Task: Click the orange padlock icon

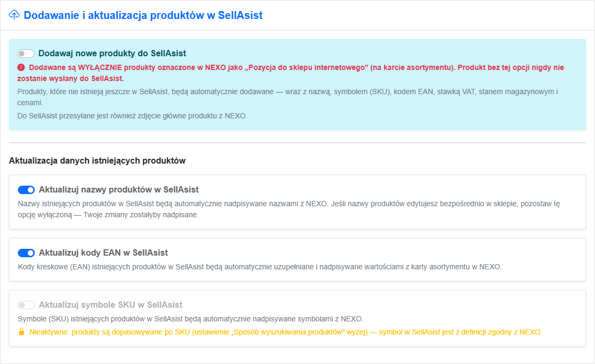Action: [x=22, y=332]
